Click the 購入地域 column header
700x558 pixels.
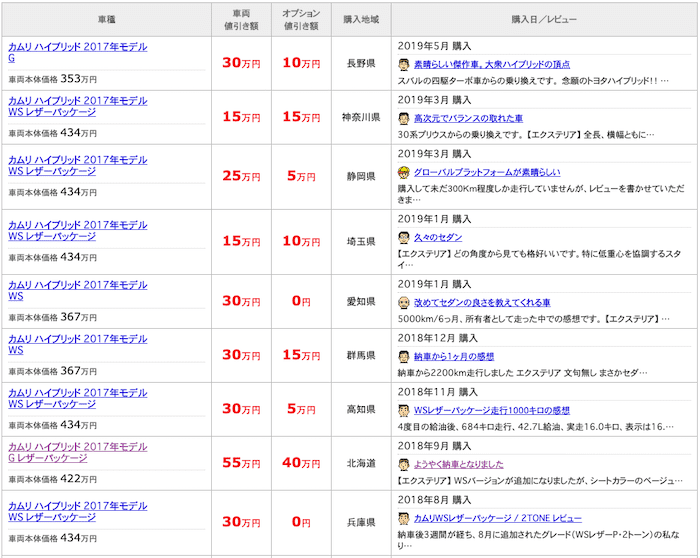coord(361,20)
